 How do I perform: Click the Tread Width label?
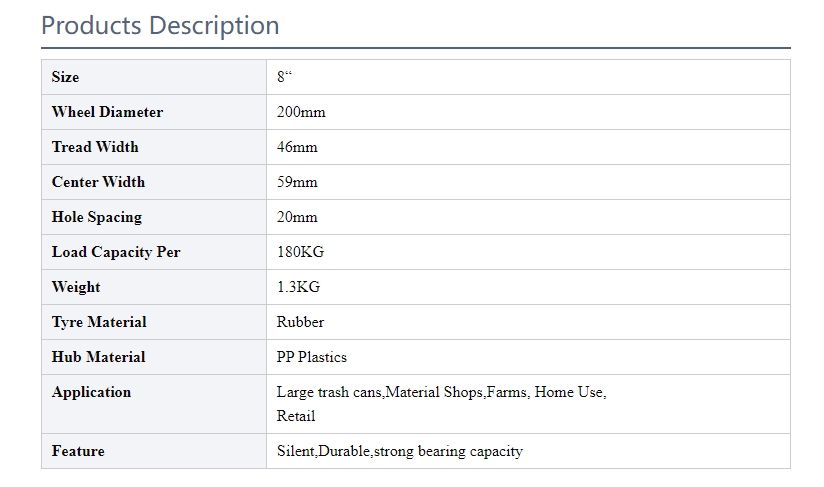pyautogui.click(x=95, y=147)
